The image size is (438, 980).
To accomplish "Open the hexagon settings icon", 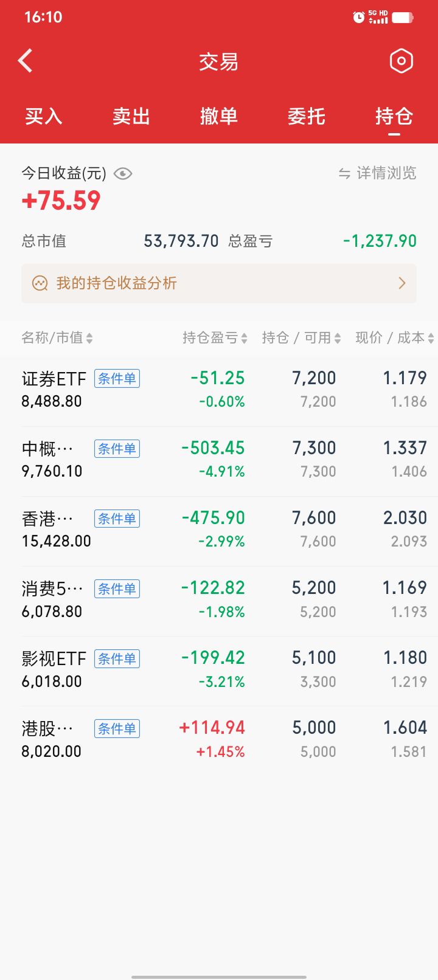I will [401, 61].
